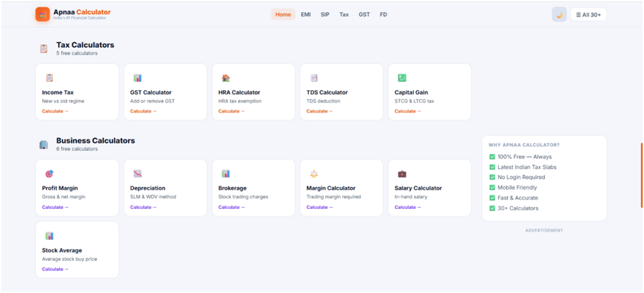Switch to GST nav item
The width and height of the screenshot is (644, 293).
364,14
